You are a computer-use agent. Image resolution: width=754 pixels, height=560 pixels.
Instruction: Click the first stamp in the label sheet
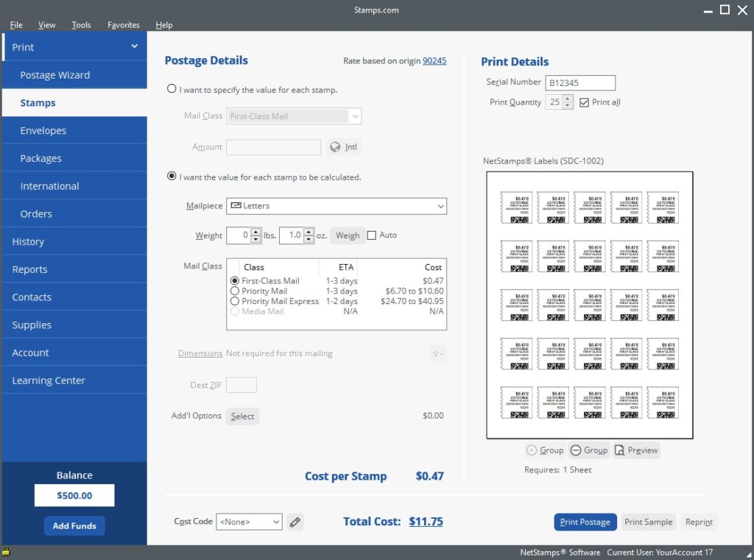pyautogui.click(x=516, y=208)
